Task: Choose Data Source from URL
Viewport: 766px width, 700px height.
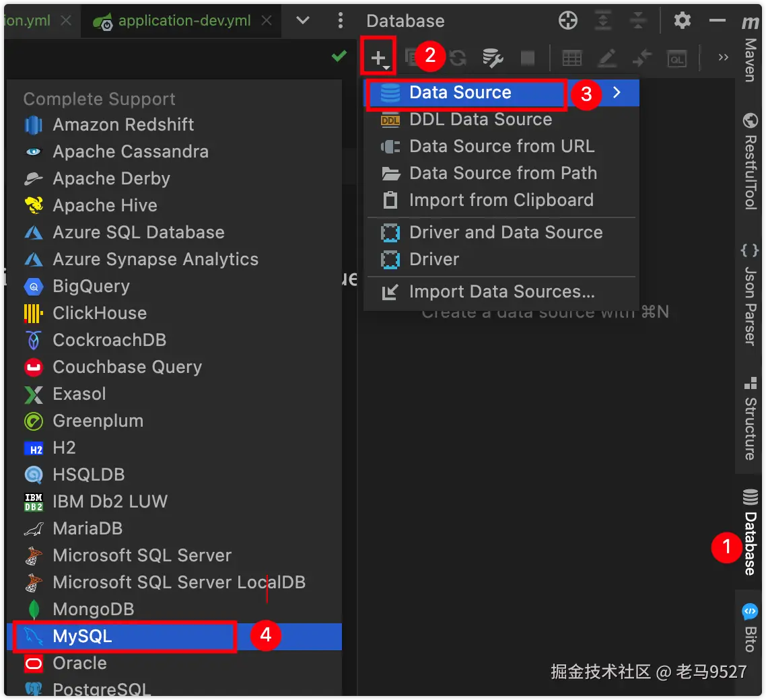Action: [x=501, y=147]
